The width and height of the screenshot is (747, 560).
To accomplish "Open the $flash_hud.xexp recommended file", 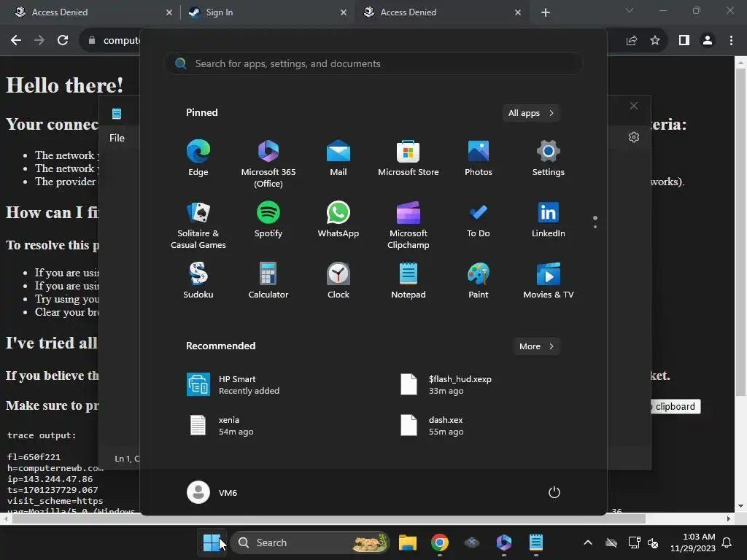I will tap(446, 385).
